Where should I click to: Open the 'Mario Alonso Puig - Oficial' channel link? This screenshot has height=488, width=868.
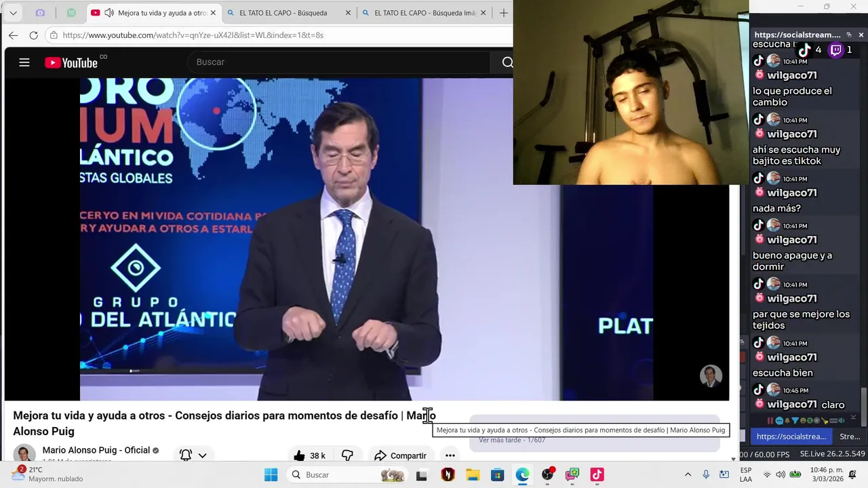[96, 450]
